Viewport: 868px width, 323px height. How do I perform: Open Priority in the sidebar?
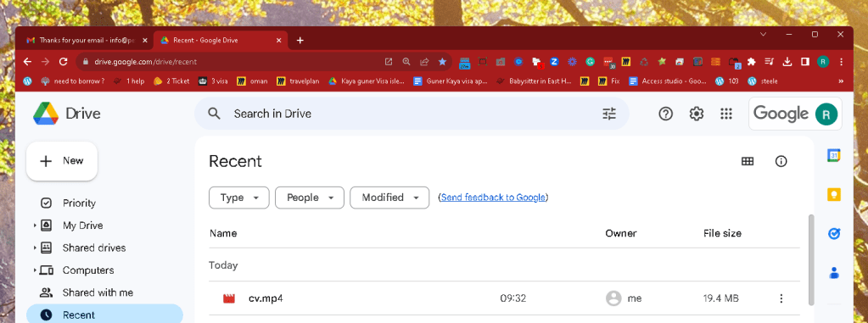(79, 203)
